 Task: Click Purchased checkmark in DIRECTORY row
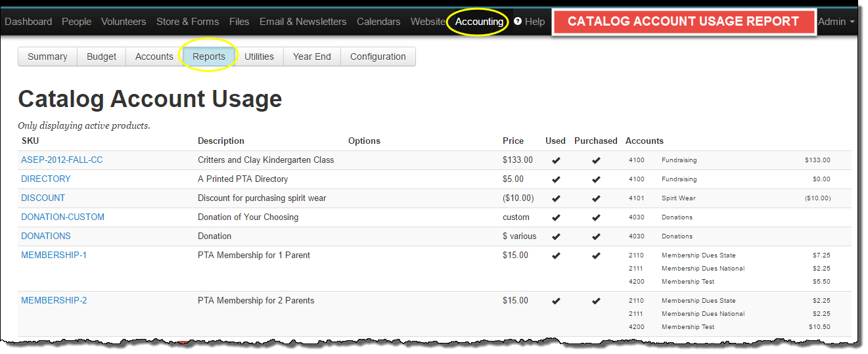click(596, 179)
